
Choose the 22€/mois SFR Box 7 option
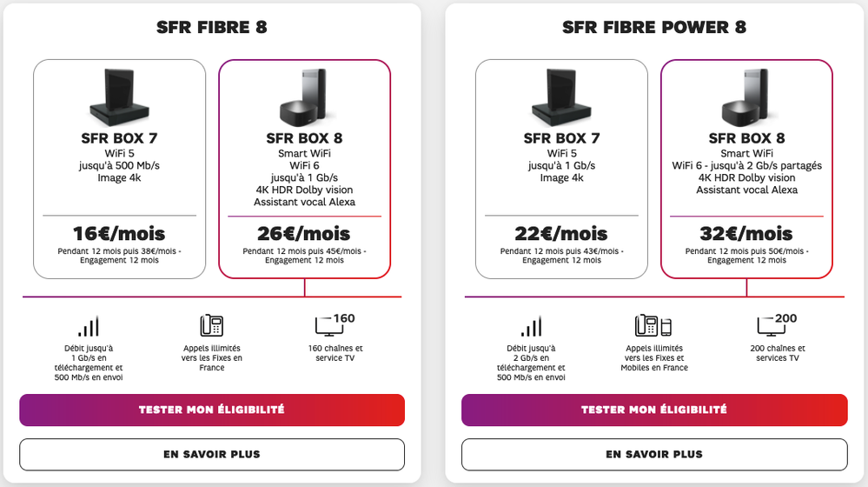(561, 234)
